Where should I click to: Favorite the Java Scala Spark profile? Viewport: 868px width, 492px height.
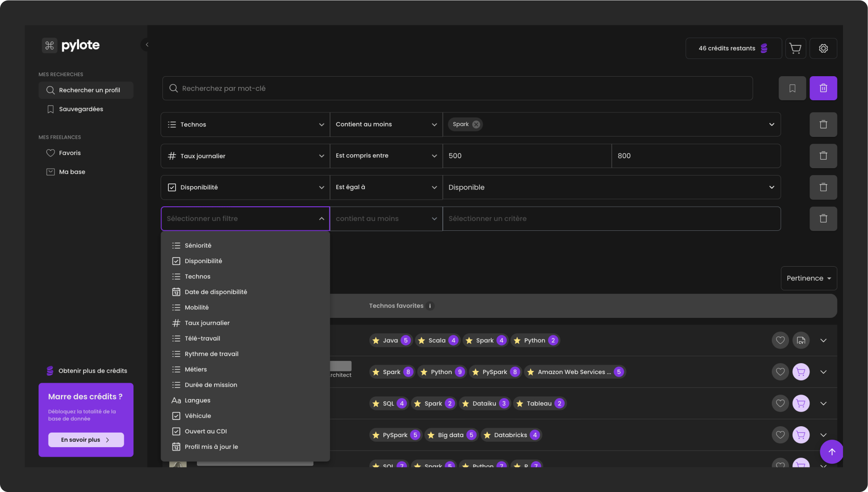(x=780, y=341)
